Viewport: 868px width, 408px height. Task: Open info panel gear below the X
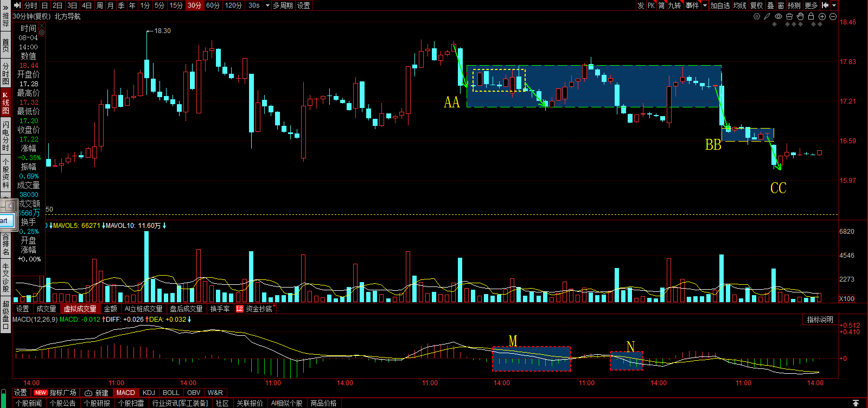click(42, 33)
